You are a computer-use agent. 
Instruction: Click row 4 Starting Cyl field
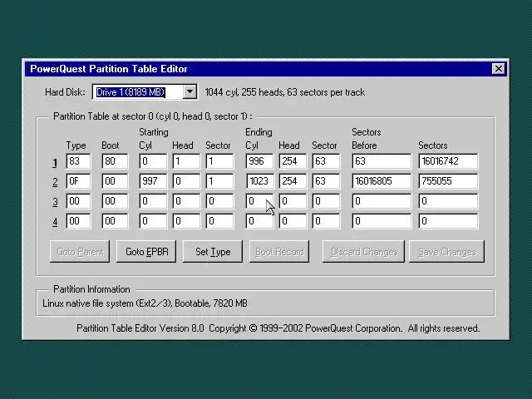(x=153, y=221)
